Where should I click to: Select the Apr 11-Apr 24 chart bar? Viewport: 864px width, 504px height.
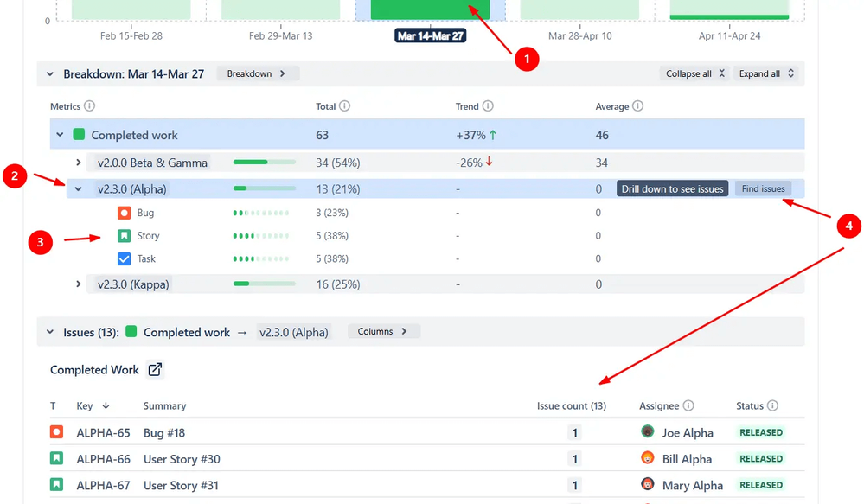(730, 10)
